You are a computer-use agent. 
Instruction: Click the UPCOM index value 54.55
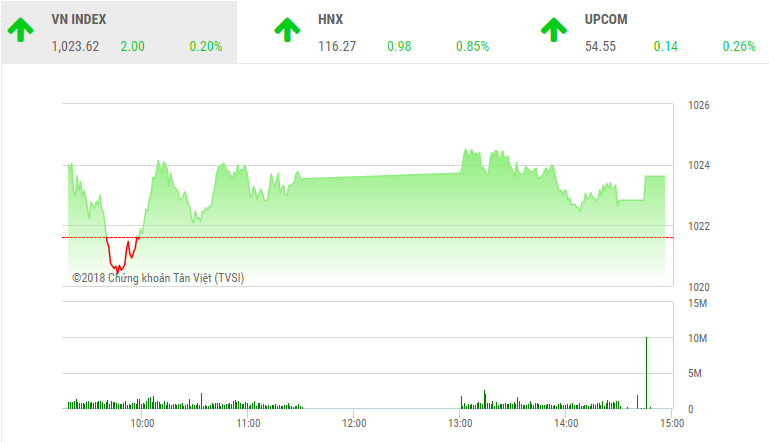[x=601, y=46]
